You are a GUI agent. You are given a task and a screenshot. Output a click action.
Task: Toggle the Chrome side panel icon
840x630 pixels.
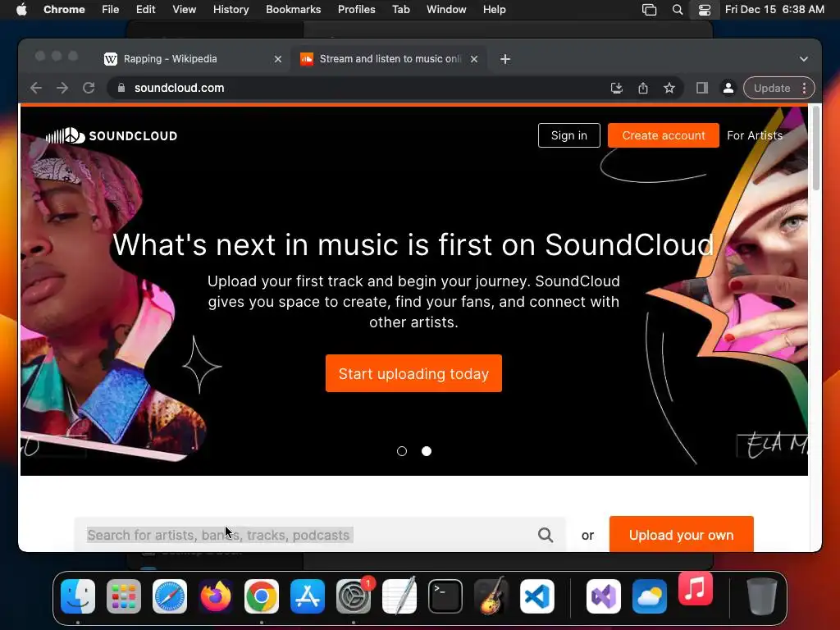pyautogui.click(x=702, y=88)
